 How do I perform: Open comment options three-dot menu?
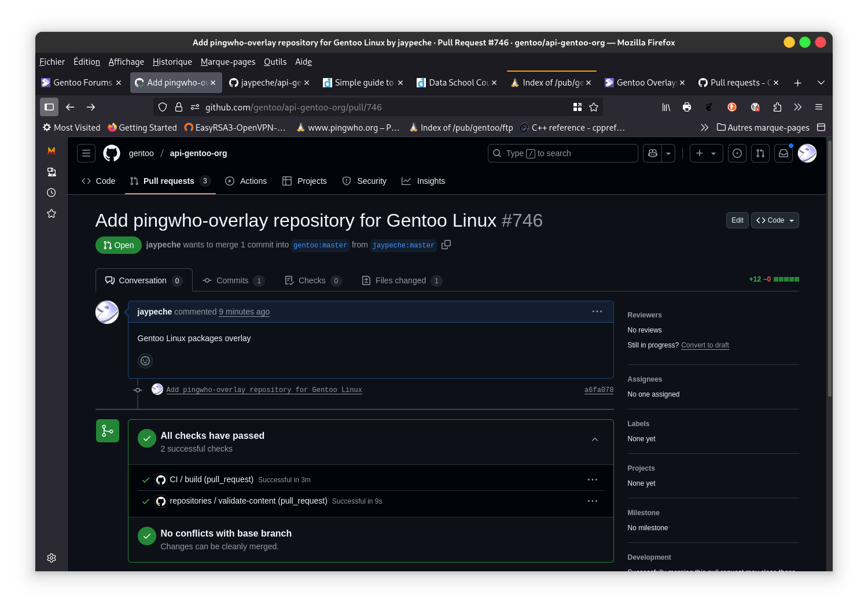[x=597, y=312]
